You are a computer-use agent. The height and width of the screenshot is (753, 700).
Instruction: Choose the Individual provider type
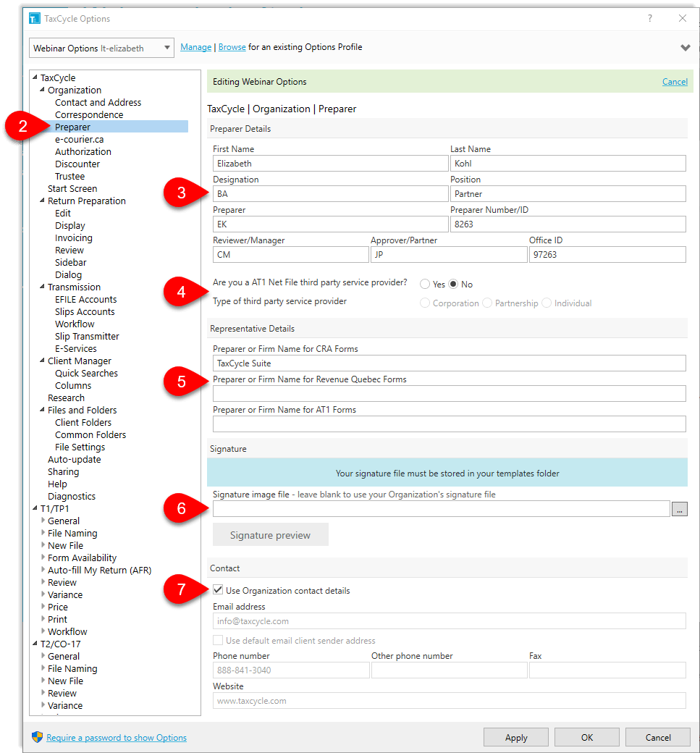(547, 303)
